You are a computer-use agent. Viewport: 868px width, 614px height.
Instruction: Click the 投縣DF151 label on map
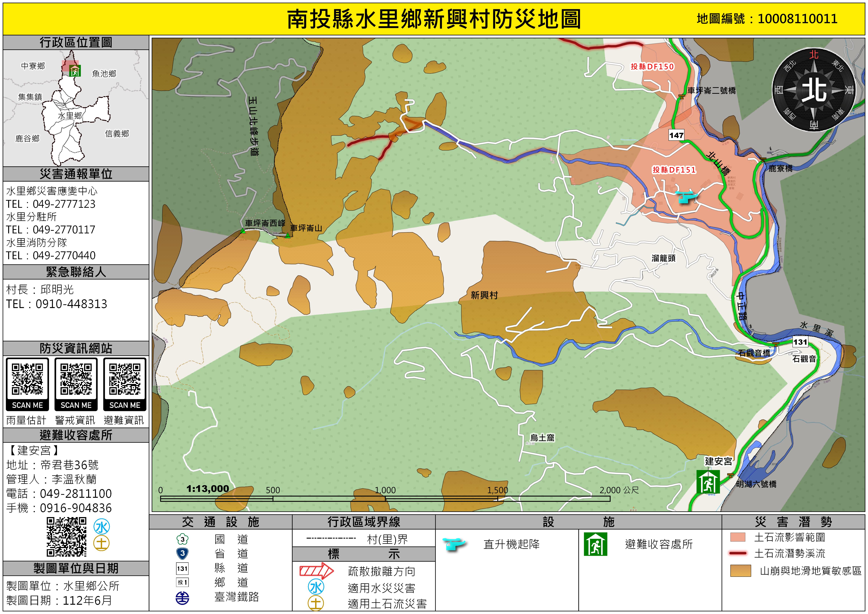click(674, 170)
